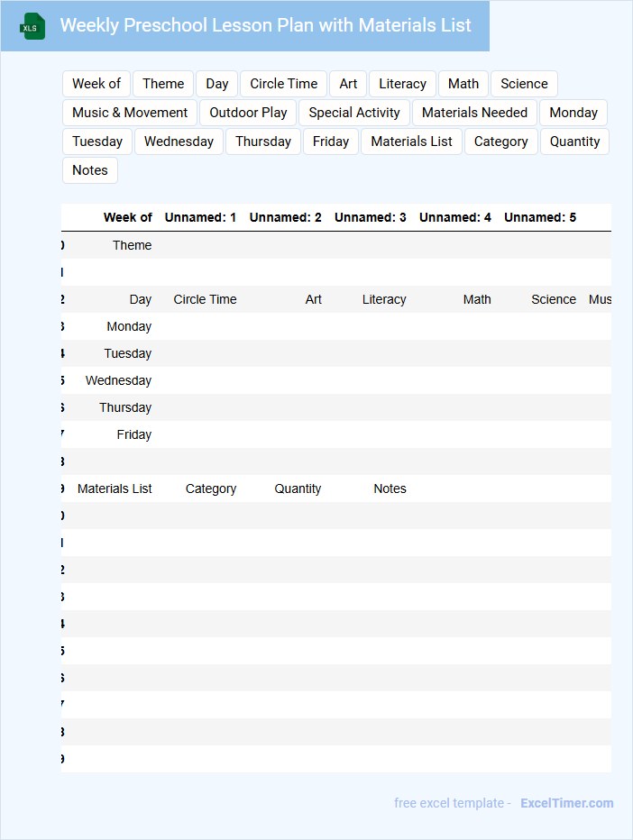Click the 'Unnamed: 5' column header
633x840 pixels.
540,217
